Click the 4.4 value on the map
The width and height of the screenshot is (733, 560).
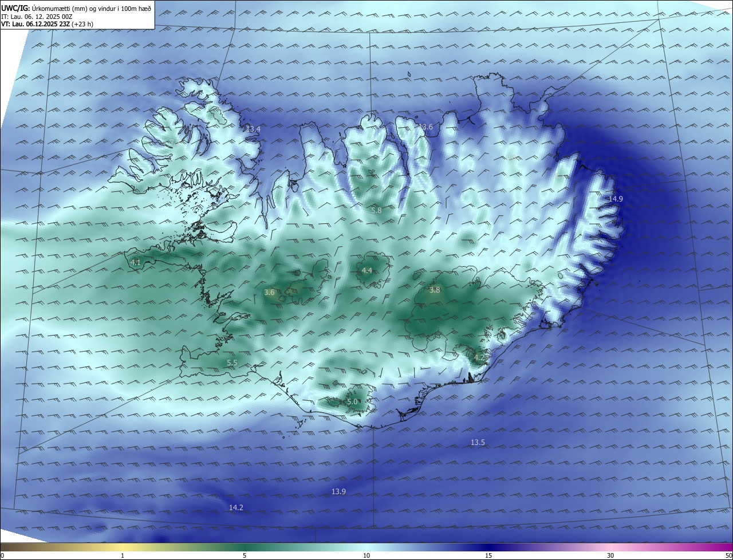(x=367, y=270)
